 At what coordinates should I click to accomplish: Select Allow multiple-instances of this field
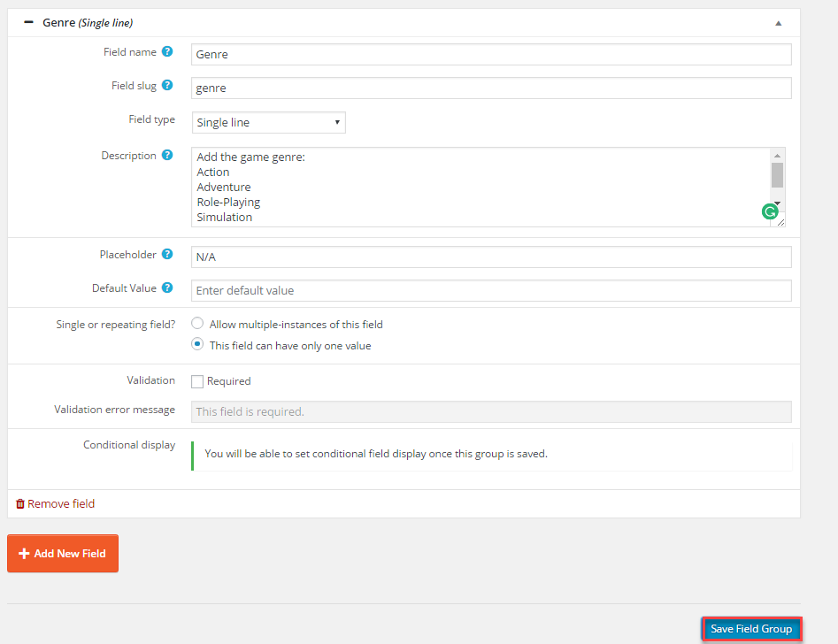pos(197,324)
